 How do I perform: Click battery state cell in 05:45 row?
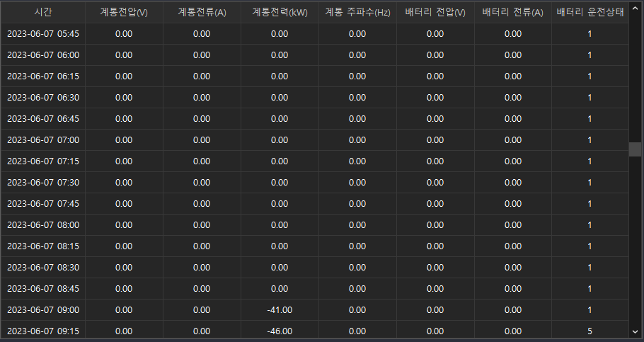pyautogui.click(x=590, y=34)
